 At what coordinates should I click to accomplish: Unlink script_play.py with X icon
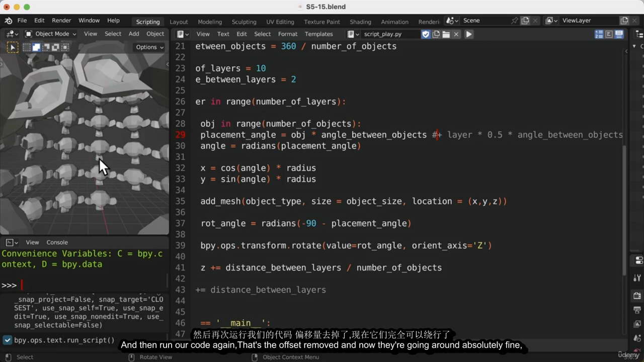pyautogui.click(x=456, y=34)
